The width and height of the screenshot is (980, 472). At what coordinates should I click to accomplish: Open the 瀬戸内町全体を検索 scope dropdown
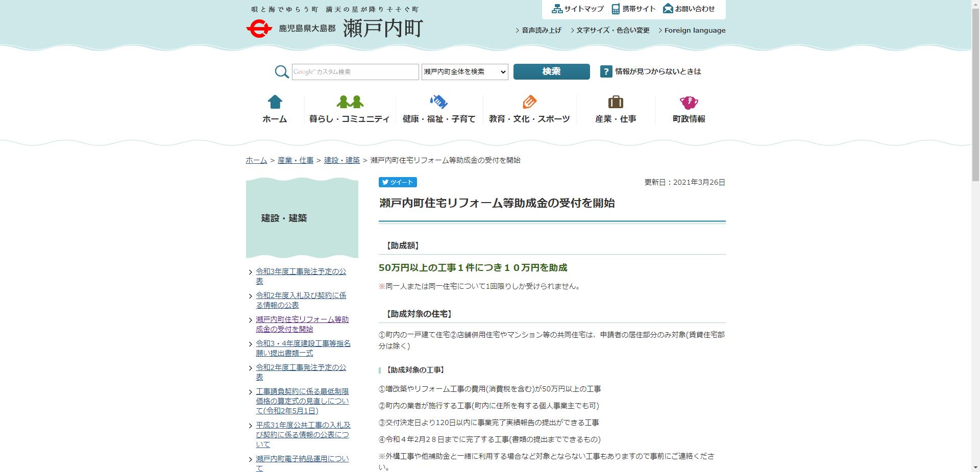click(x=463, y=71)
